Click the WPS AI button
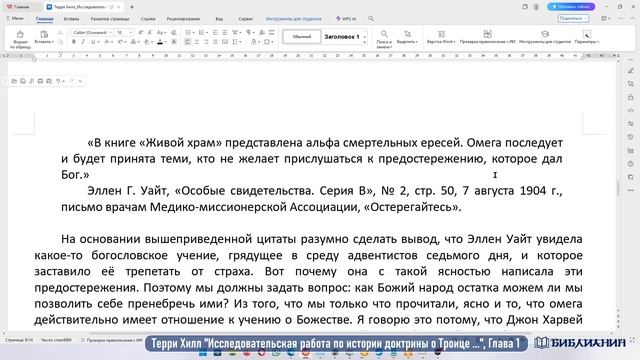Screen dimensions: 640x360 point(346,19)
